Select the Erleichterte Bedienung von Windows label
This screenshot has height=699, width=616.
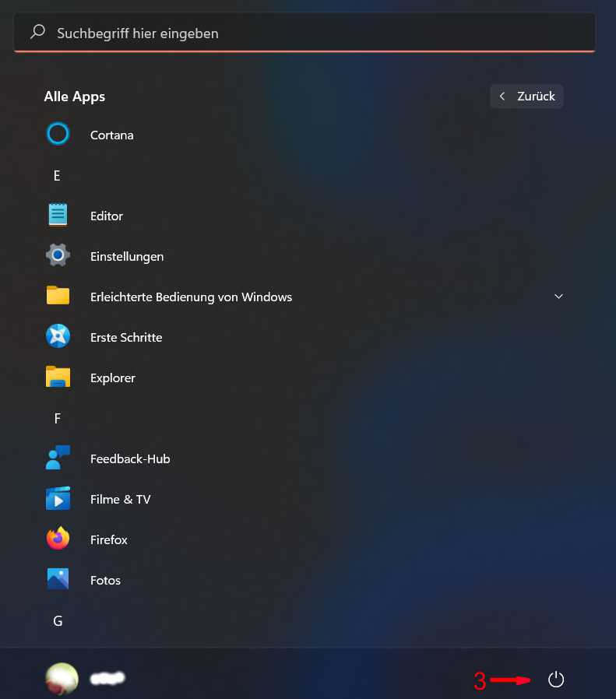click(191, 297)
